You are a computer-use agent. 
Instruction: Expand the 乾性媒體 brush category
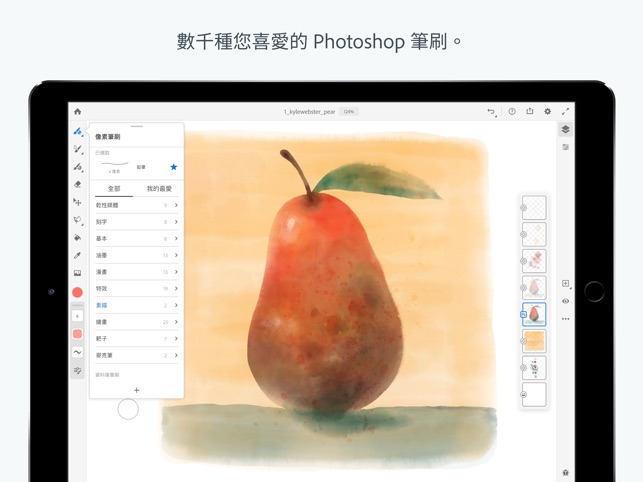click(137, 205)
